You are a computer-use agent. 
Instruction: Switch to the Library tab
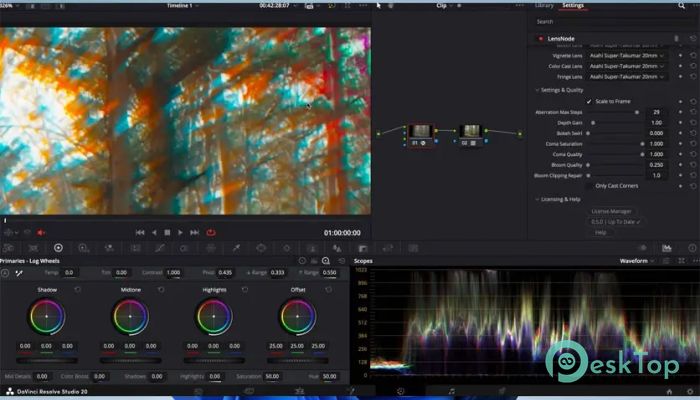pos(544,5)
